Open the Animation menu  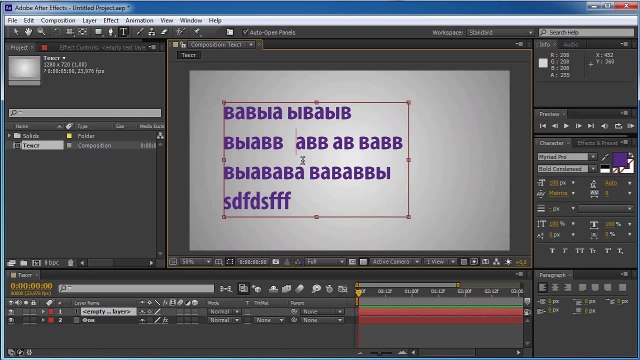click(x=139, y=20)
